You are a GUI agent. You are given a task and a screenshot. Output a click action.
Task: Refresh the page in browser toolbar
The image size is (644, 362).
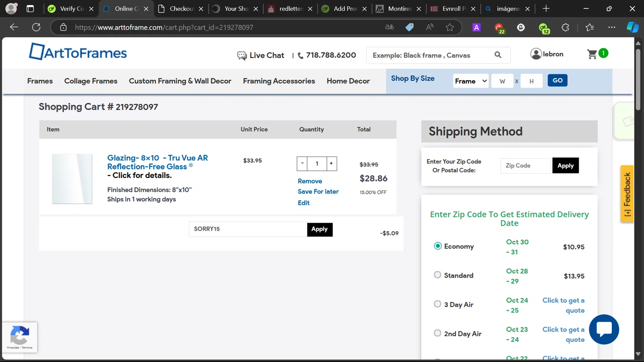36,27
